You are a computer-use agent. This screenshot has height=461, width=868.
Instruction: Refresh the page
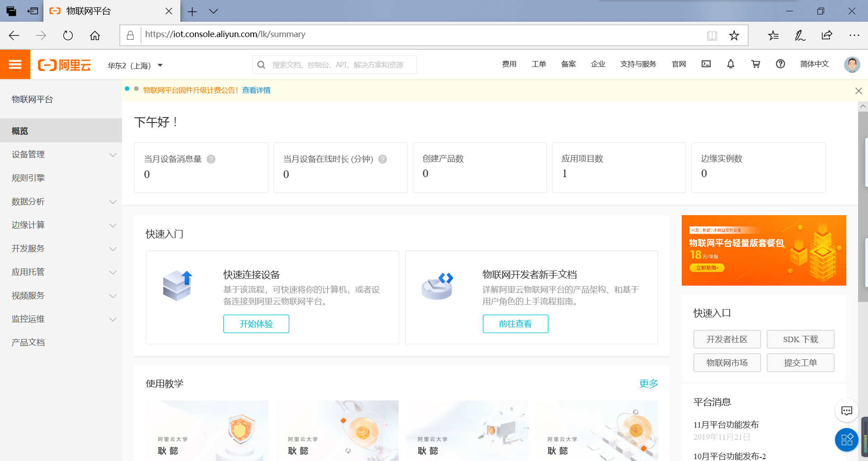pos(68,35)
